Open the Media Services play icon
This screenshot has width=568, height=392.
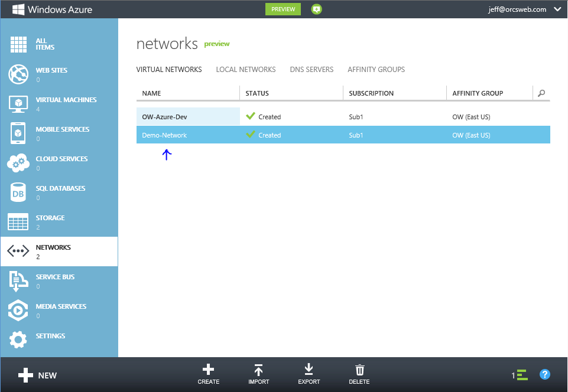click(18, 310)
